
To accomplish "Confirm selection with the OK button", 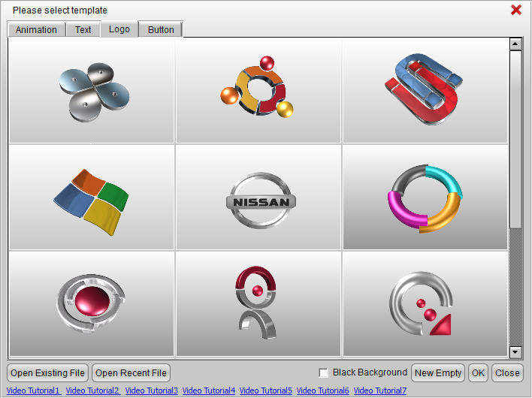I will 478,373.
